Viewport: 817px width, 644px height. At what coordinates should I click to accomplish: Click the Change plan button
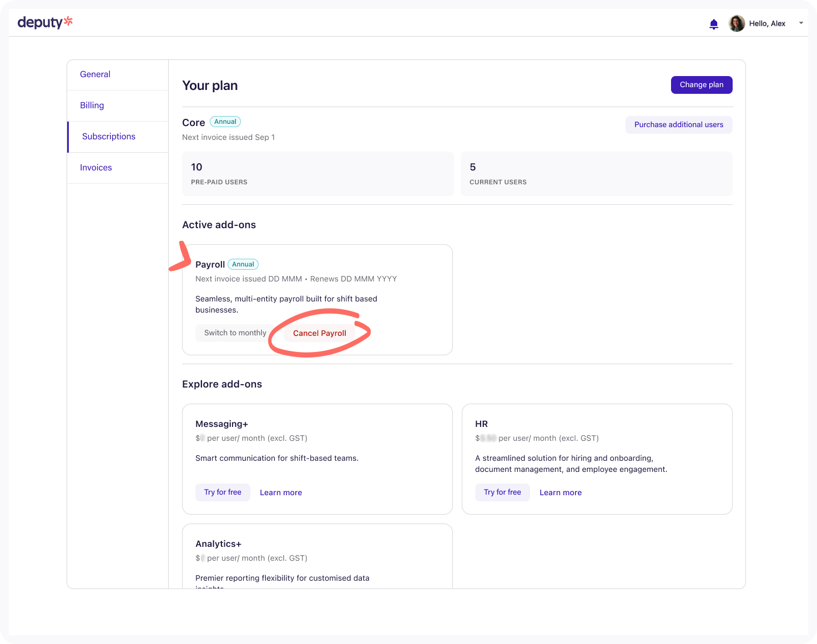(x=702, y=85)
